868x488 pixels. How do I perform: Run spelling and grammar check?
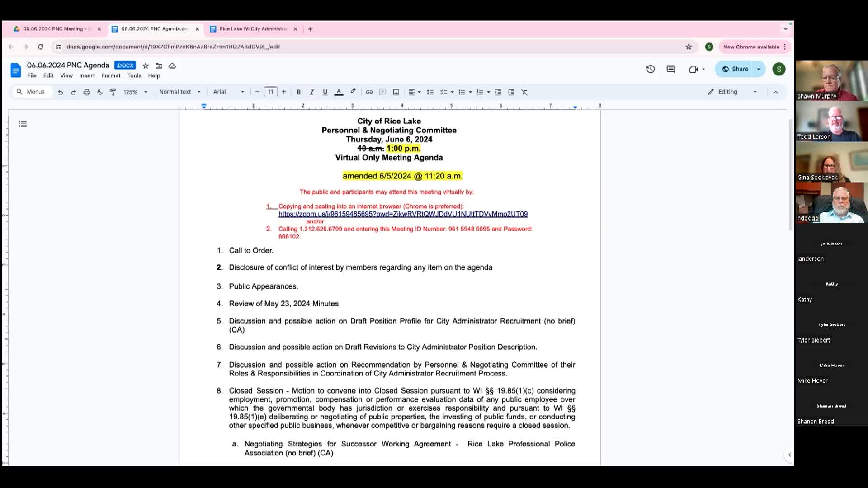point(99,92)
